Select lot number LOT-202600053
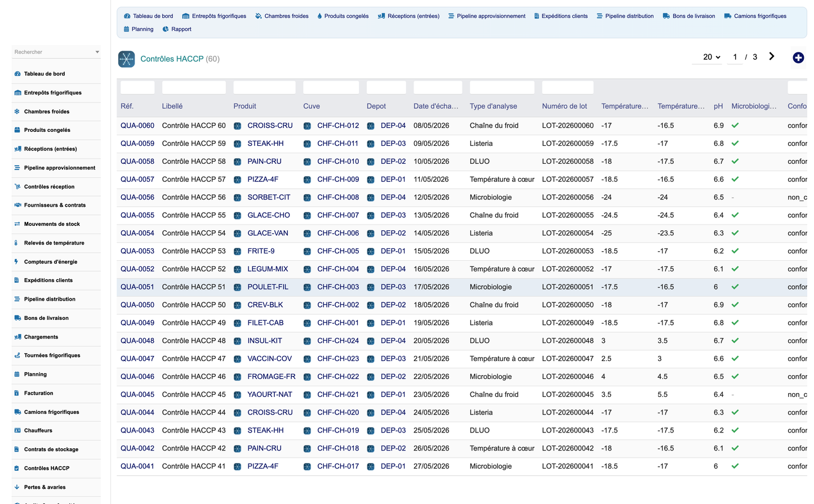Image resolution: width=814 pixels, height=504 pixels. (x=568, y=251)
